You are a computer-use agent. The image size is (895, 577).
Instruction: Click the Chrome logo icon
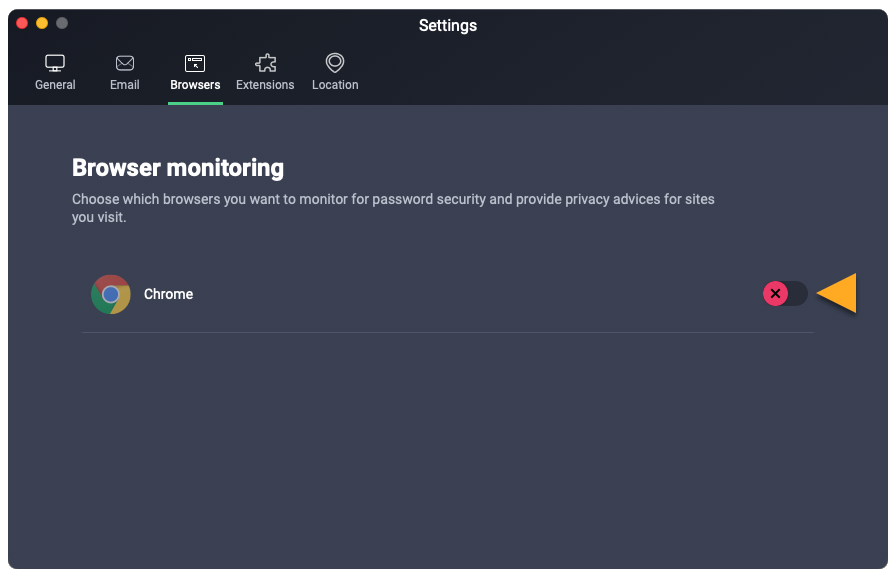click(x=110, y=294)
